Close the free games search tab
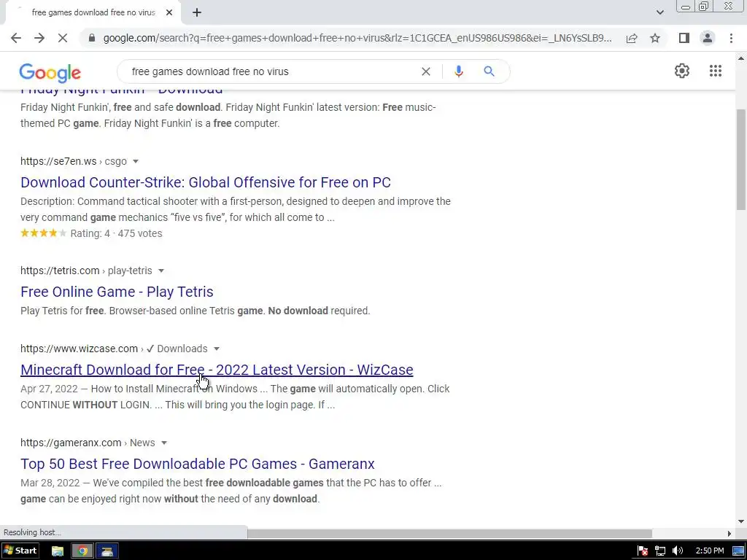 (x=169, y=13)
